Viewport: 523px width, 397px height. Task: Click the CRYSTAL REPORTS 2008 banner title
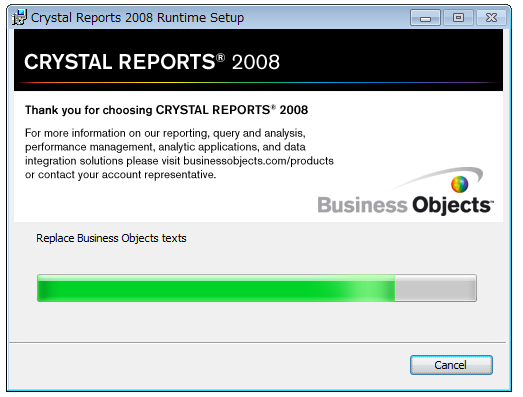click(152, 62)
